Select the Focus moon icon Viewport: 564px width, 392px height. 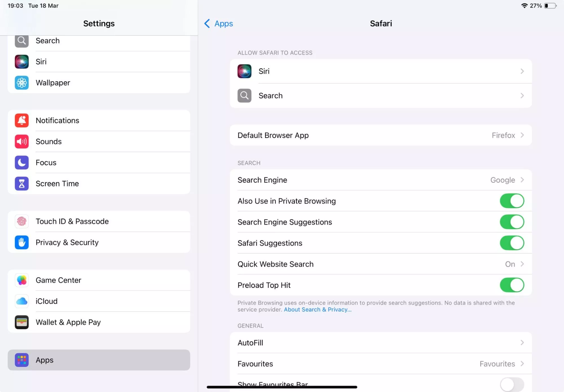pyautogui.click(x=22, y=163)
